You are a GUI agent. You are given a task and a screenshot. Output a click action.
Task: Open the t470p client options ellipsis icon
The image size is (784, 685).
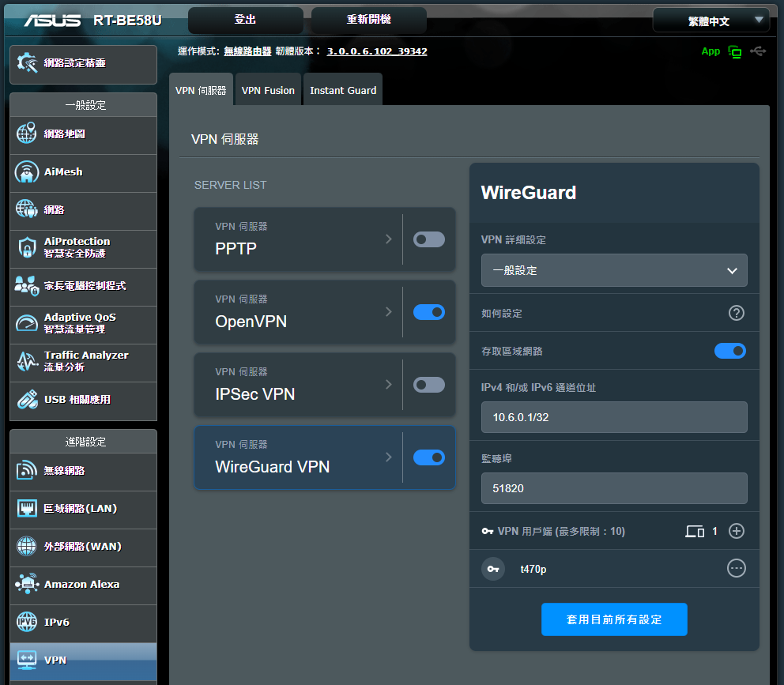pyautogui.click(x=736, y=568)
